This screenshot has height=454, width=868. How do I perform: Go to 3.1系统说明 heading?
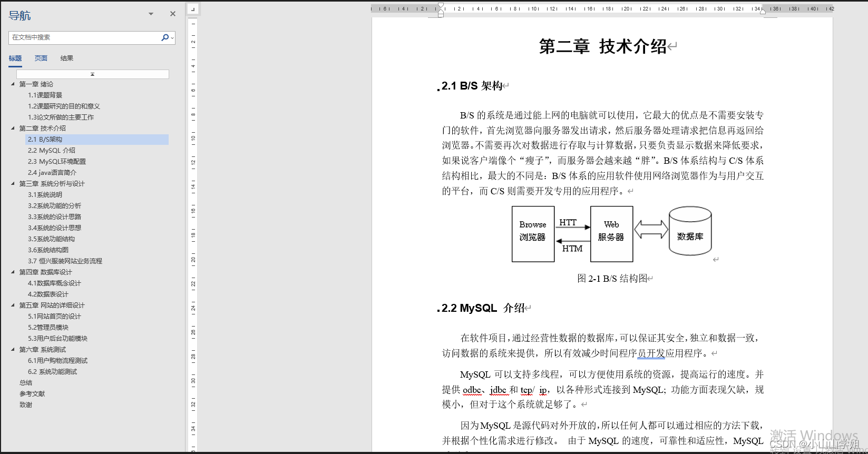coord(45,195)
